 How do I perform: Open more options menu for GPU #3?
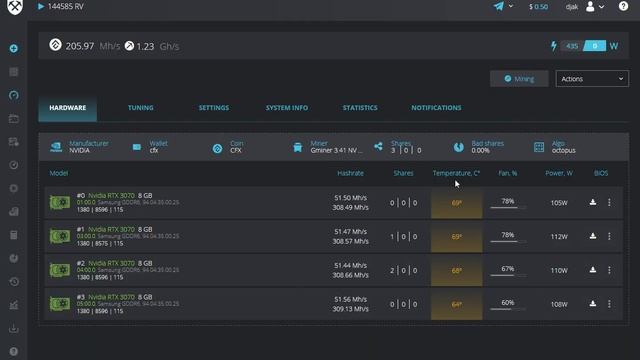pos(609,304)
